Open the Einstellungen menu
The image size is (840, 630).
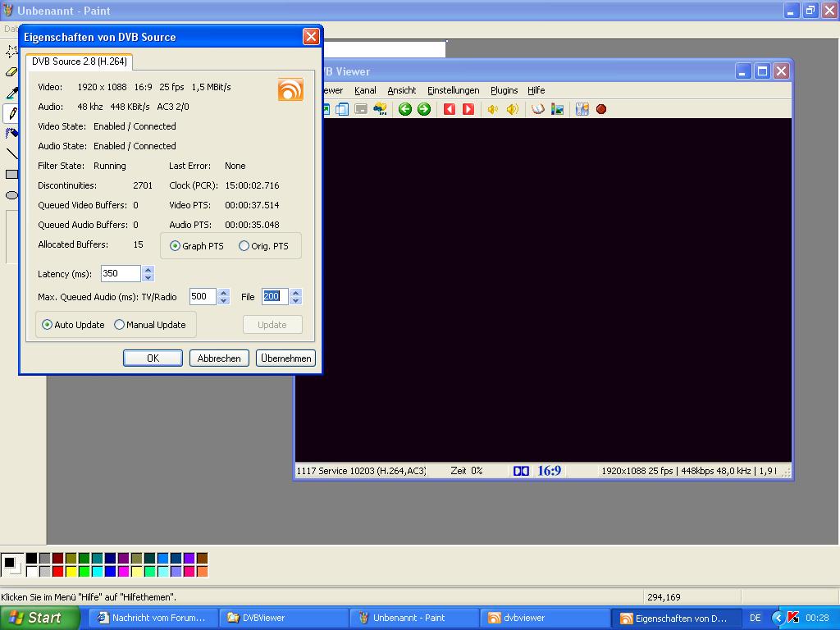pos(453,90)
